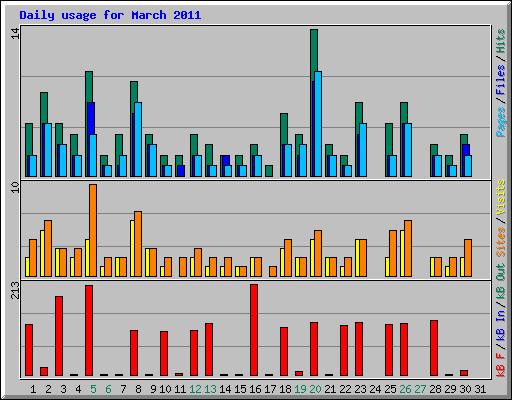
Task: Click the lone green Hits bar on day 17
Action: 269,171
